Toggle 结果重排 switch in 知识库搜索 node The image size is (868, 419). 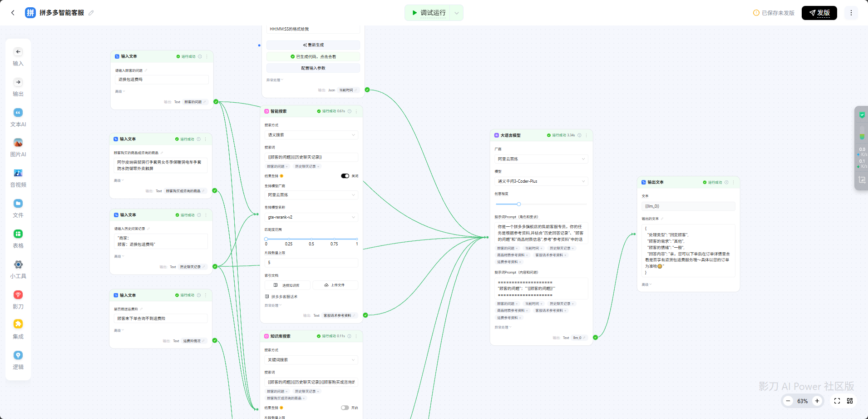point(345,408)
